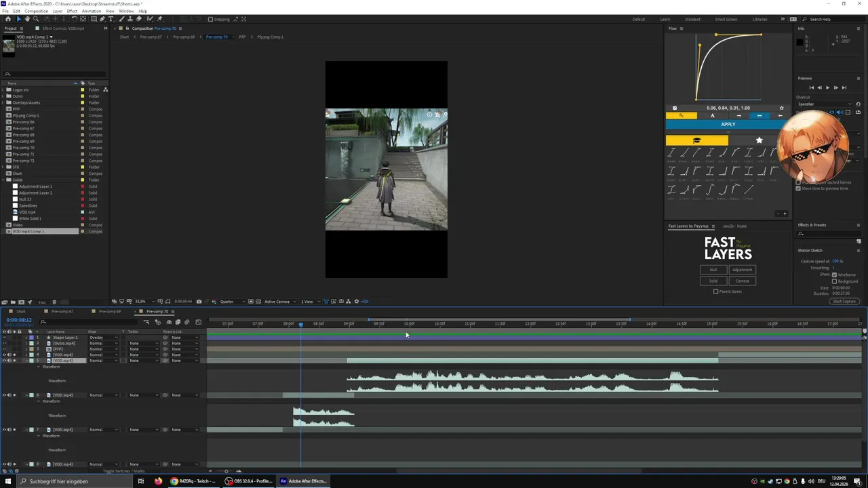Screen dimensions: 868x488
Task: Open the Composition menu
Action: [36, 11]
